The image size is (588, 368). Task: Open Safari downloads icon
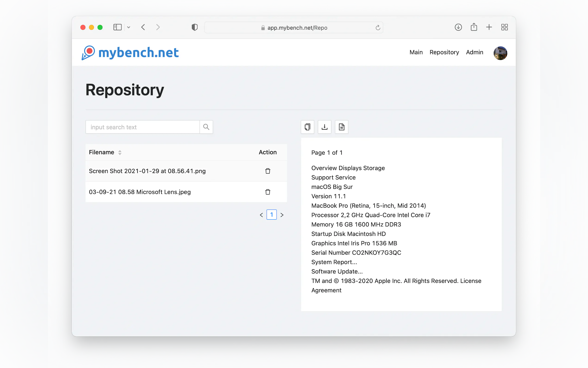pyautogui.click(x=458, y=27)
